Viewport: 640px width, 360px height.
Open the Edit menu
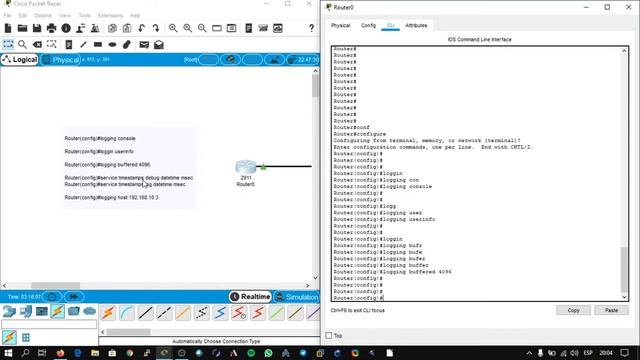[22, 16]
